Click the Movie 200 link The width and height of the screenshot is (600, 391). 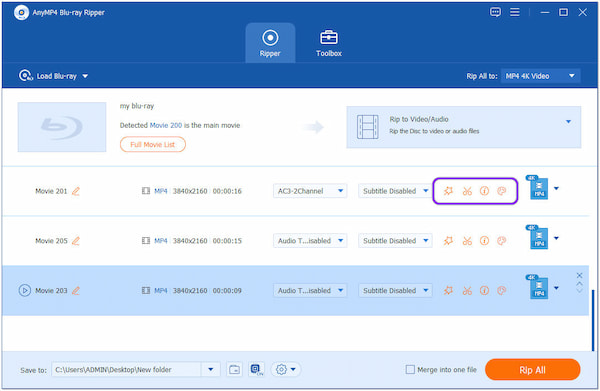(166, 125)
